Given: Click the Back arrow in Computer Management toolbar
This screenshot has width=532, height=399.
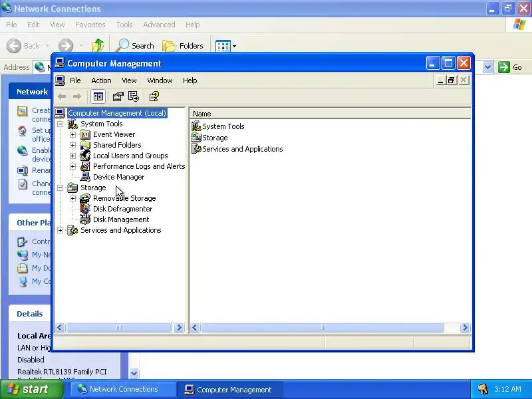Looking at the screenshot, I should click(x=62, y=96).
